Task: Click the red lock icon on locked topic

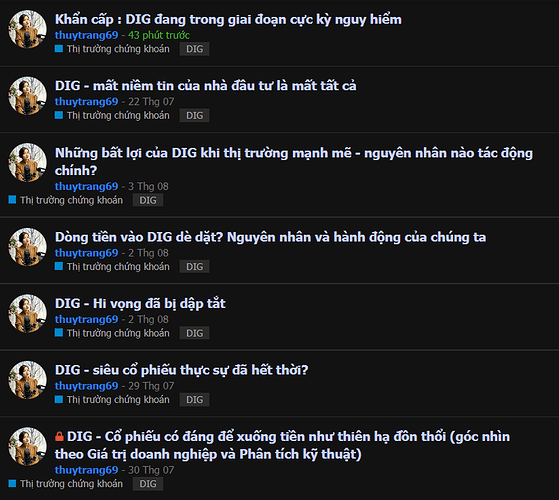Action: 59,436
